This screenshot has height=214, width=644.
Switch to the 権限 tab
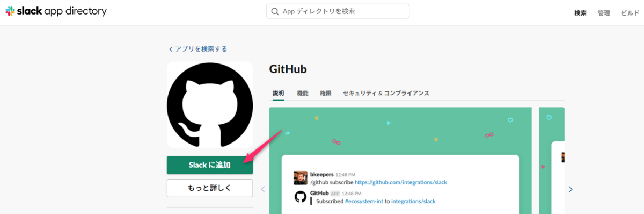pos(325,93)
